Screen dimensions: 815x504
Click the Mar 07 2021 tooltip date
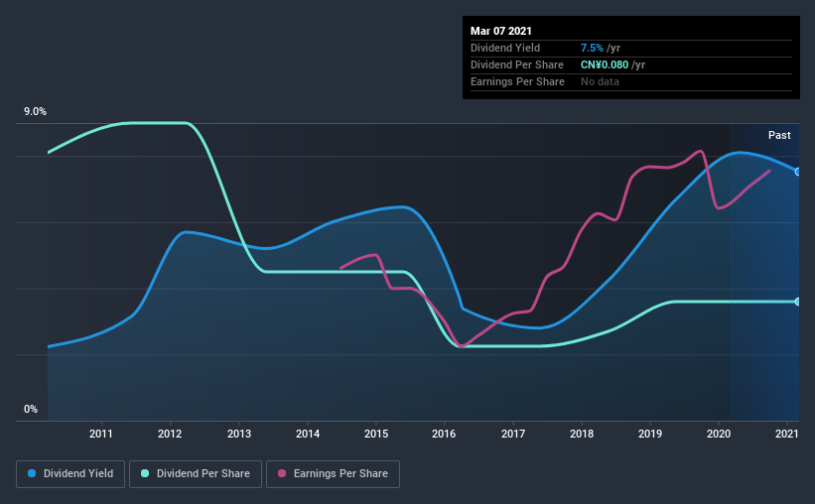[501, 31]
